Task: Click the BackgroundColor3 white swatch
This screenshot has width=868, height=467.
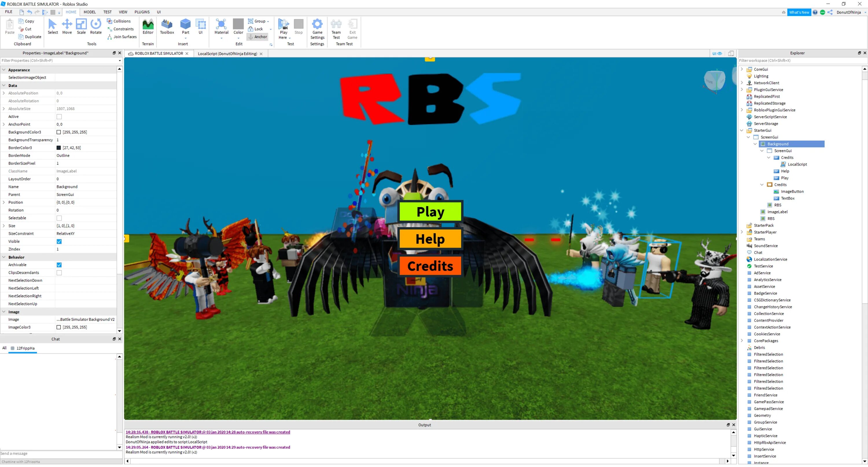Action: point(59,132)
